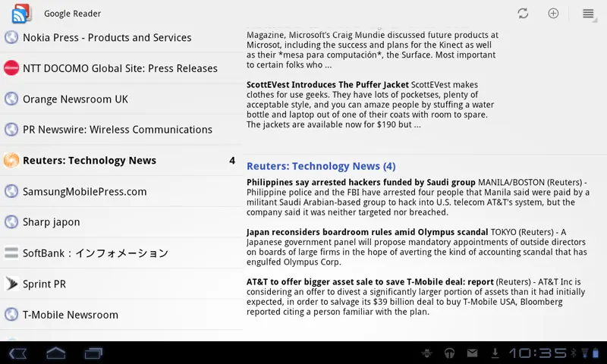Select the Orange Newsroom UK feed
Screen dimensions: 607x364
[121, 99]
